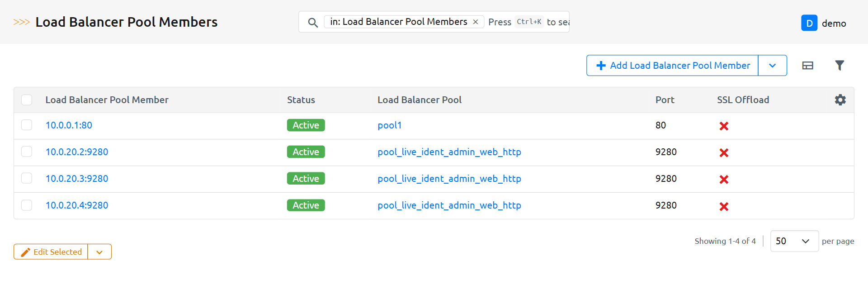
Task: Click the demo user avatar icon
Action: pos(809,23)
